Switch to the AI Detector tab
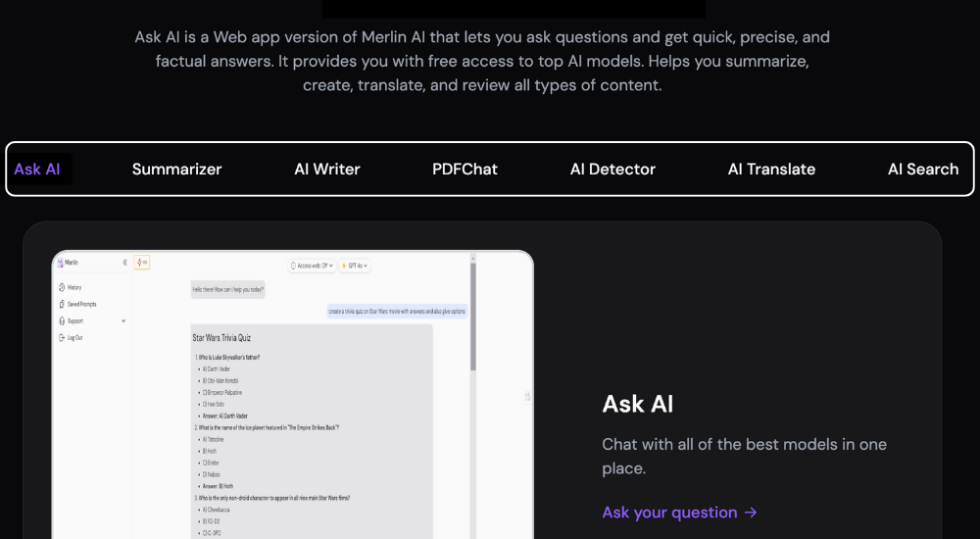This screenshot has height=539, width=980. tap(612, 170)
